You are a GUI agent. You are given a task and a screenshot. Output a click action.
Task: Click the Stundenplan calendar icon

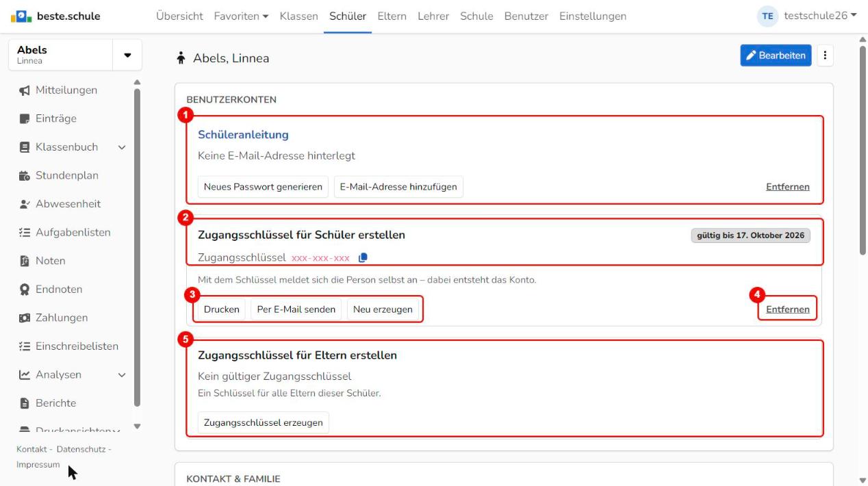click(x=23, y=176)
